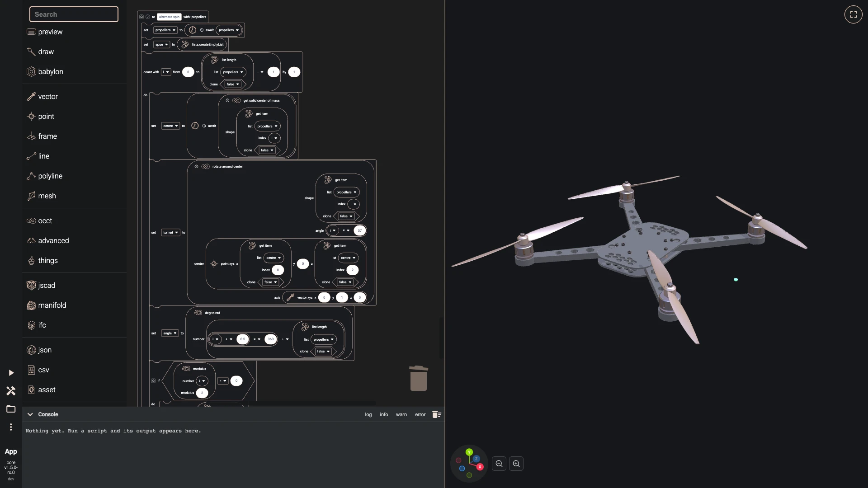Image resolution: width=868 pixels, height=488 pixels.
Task: Open the turned variable dropdown
Action: coord(171,232)
